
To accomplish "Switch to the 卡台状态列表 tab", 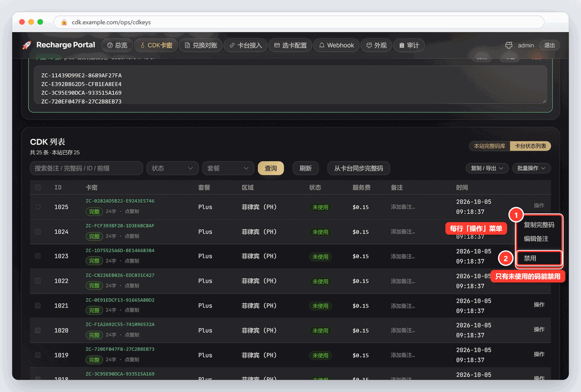I will (531, 146).
